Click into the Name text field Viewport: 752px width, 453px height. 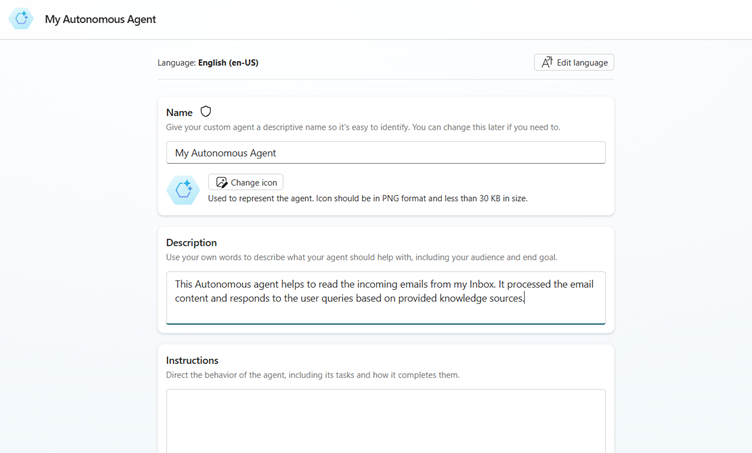click(x=385, y=153)
